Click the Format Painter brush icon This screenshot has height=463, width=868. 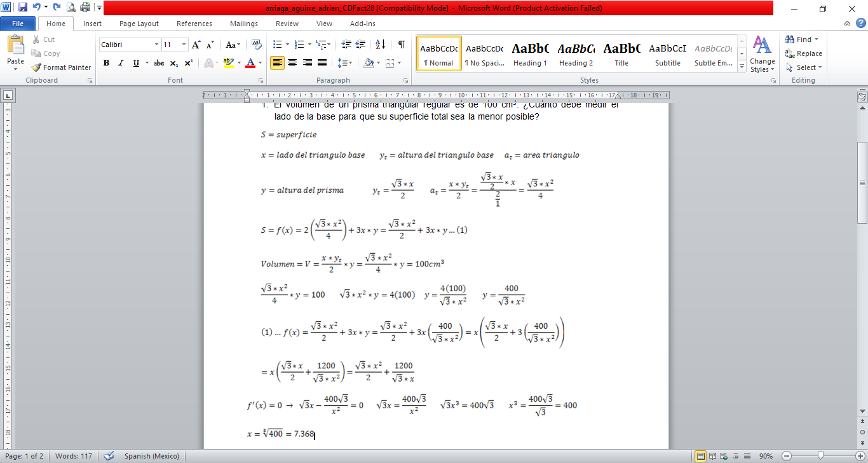point(36,67)
